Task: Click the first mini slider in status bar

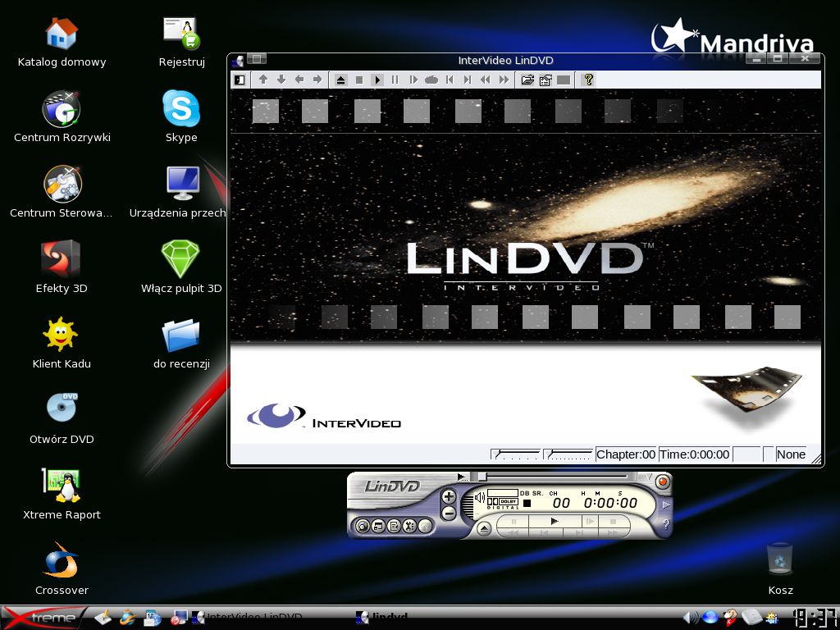Action: click(x=515, y=454)
